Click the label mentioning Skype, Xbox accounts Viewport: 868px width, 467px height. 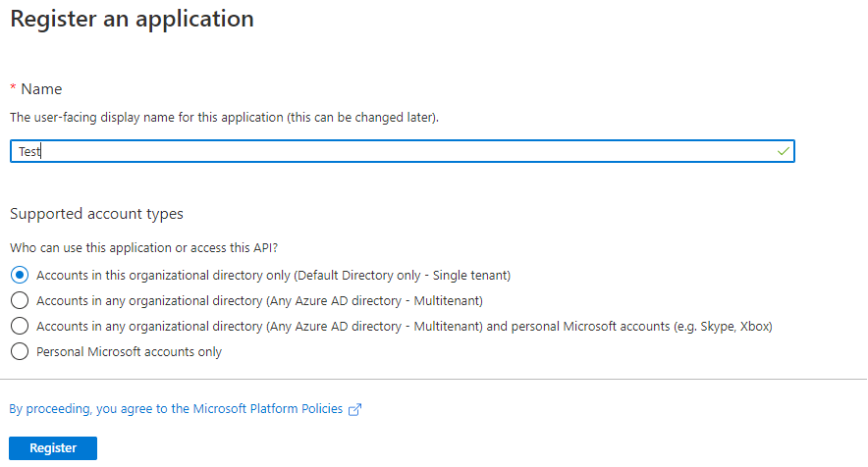405,326
